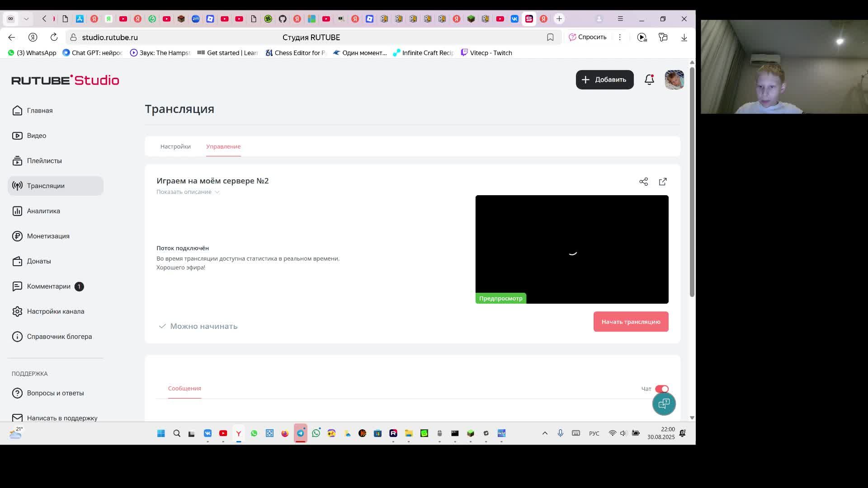The image size is (868, 488).
Task: Open the Analytics section in sidebar
Action: coord(43,211)
